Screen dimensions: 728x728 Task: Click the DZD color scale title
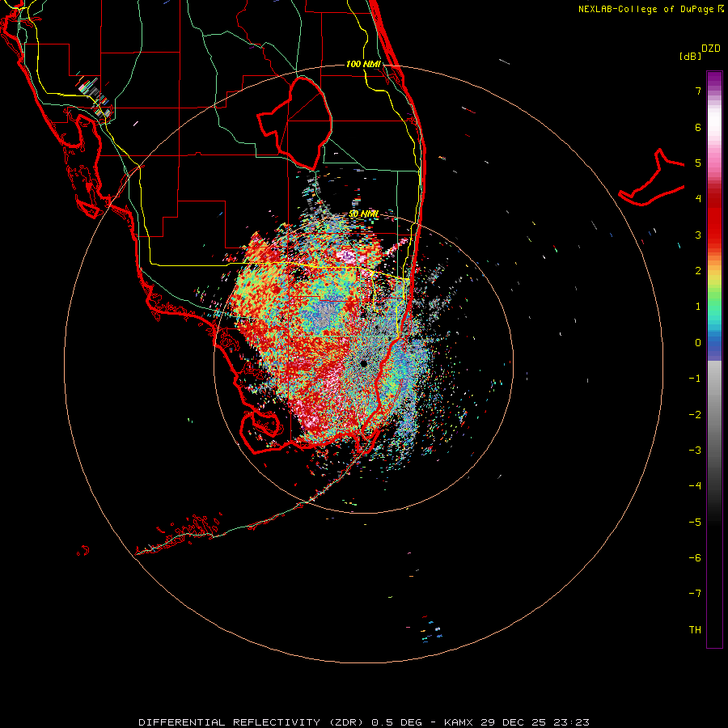click(711, 49)
